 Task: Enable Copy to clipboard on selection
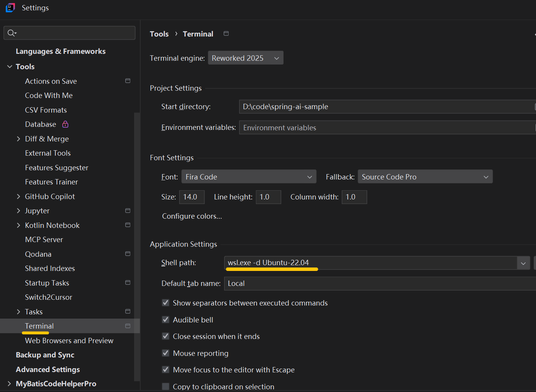point(166,387)
